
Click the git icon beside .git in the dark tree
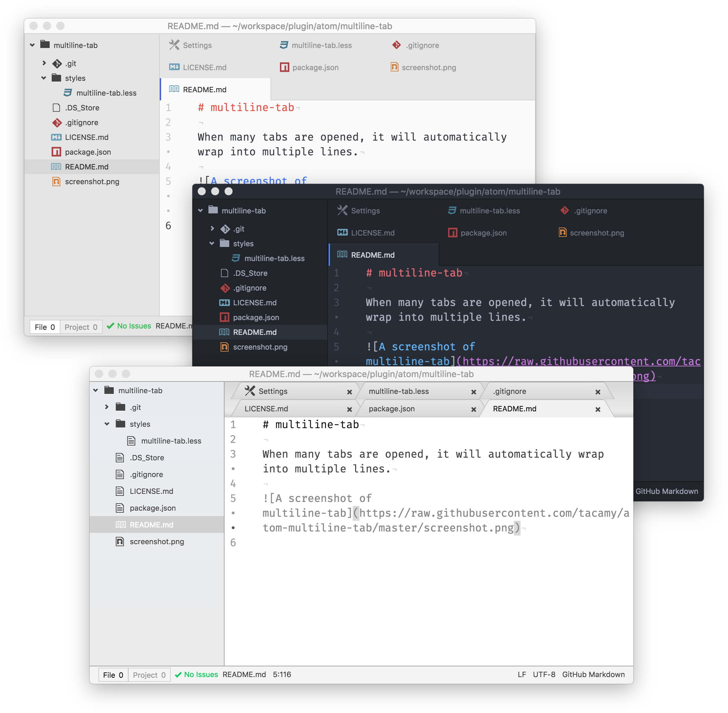coord(225,229)
